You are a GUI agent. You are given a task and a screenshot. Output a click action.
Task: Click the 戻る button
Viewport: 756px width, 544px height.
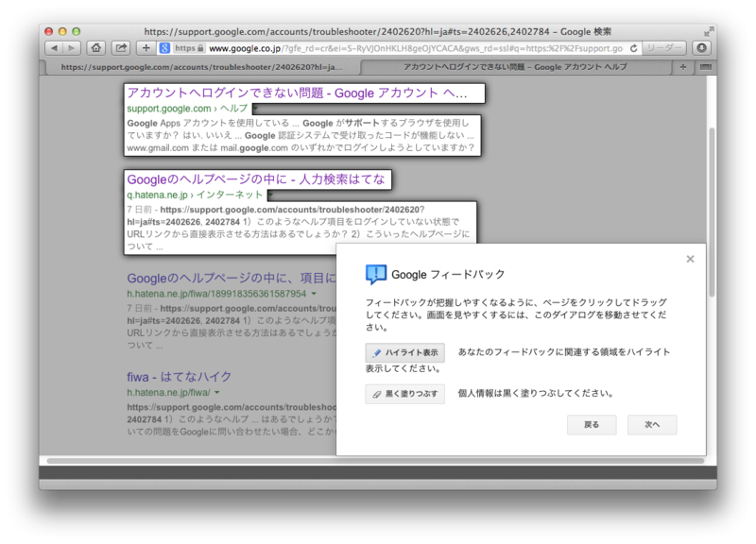(592, 424)
